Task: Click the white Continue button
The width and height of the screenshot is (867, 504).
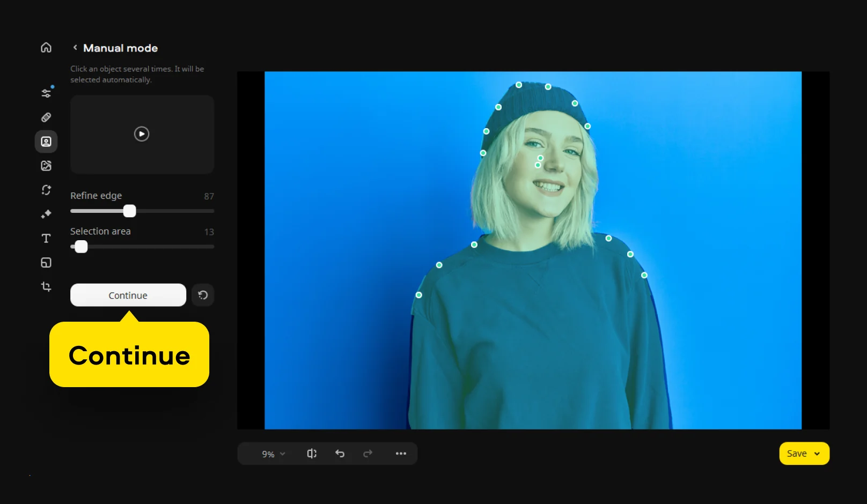Action: 128,295
